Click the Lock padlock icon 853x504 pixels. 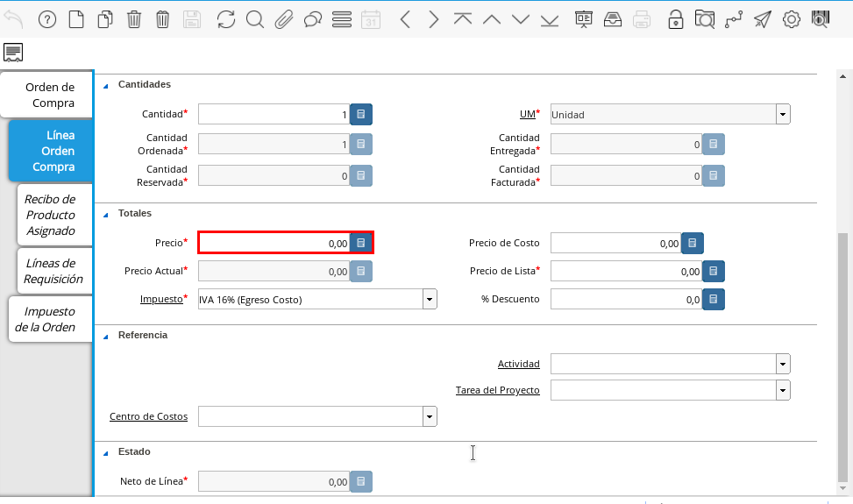pyautogui.click(x=676, y=20)
